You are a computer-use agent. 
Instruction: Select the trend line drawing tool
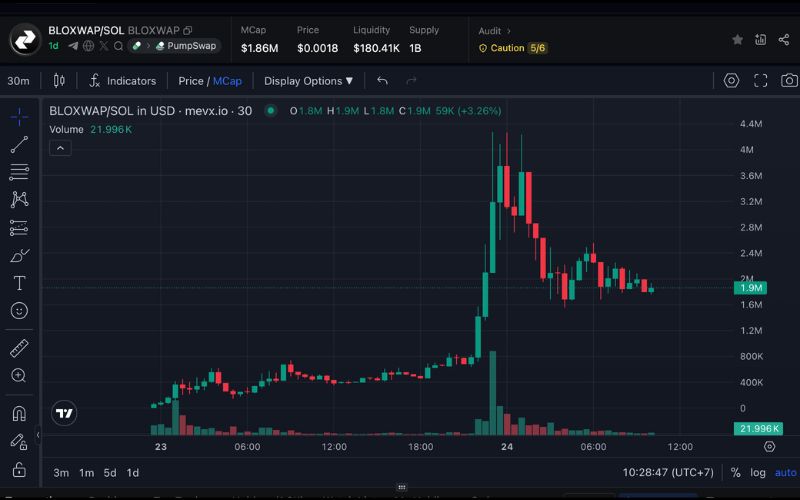[x=19, y=145]
